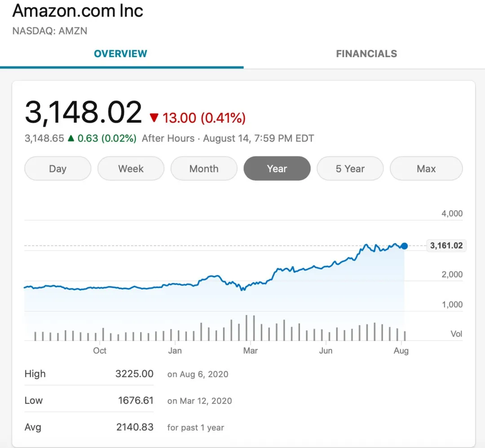Show the Month chart range
This screenshot has height=448, width=485.
pyautogui.click(x=204, y=169)
